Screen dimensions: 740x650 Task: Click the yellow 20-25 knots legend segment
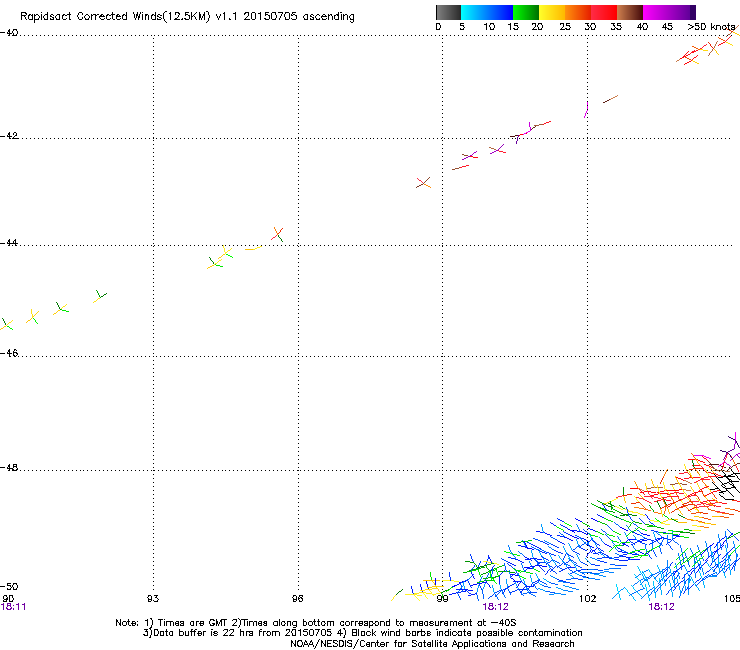click(552, 12)
